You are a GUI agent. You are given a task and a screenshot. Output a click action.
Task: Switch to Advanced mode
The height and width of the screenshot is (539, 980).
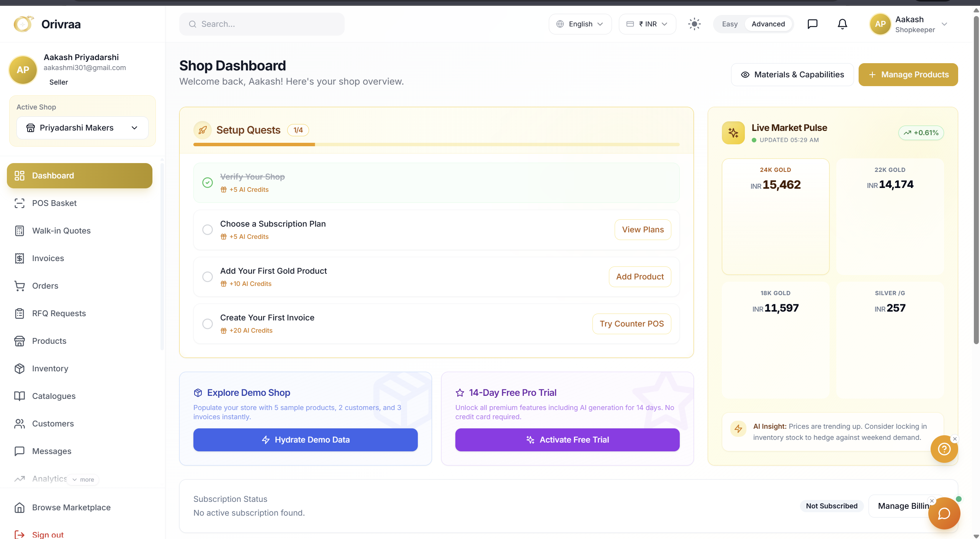point(768,24)
